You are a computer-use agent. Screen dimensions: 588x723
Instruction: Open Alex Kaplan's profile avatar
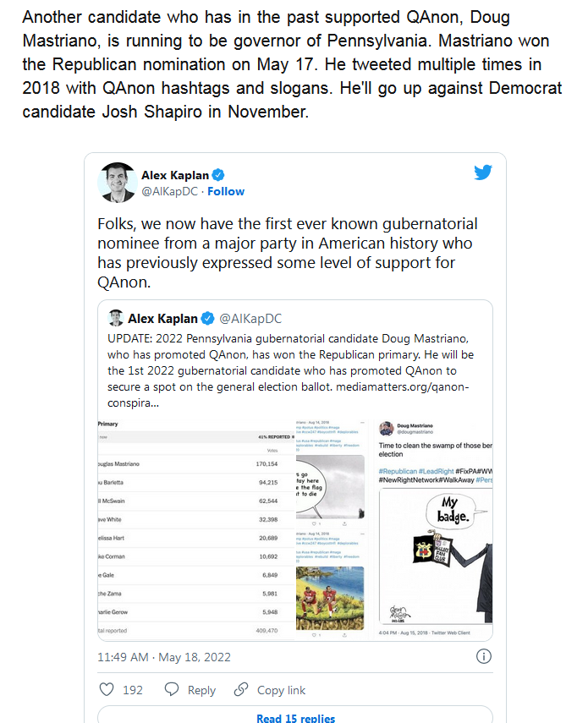[118, 183]
